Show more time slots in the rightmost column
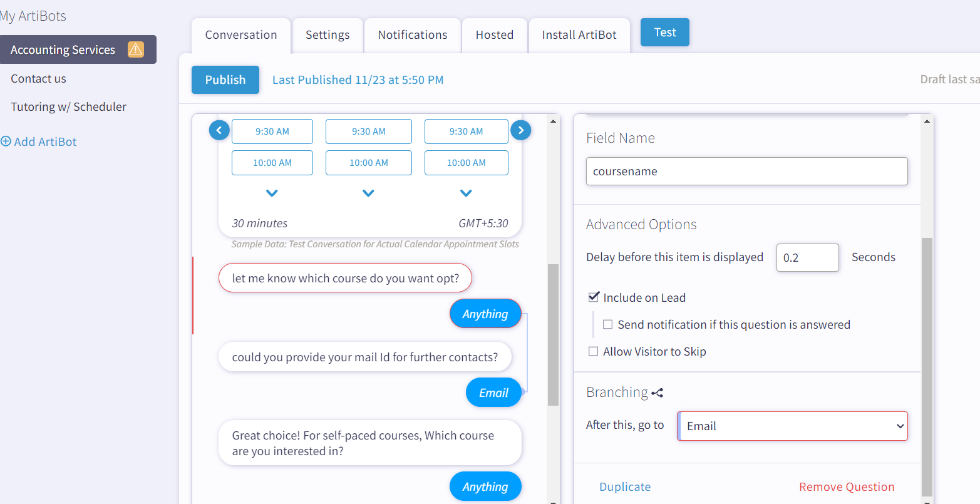The width and height of the screenshot is (980, 504). pyautogui.click(x=466, y=193)
